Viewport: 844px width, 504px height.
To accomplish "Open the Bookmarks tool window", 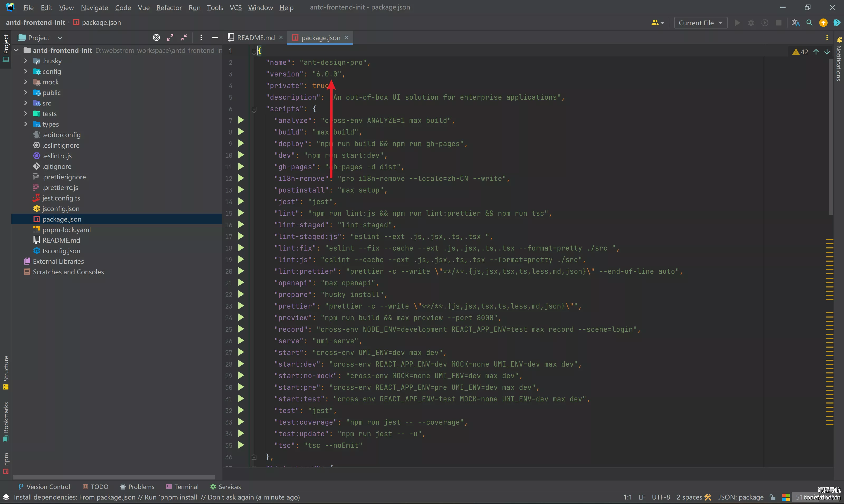I will pos(6,422).
